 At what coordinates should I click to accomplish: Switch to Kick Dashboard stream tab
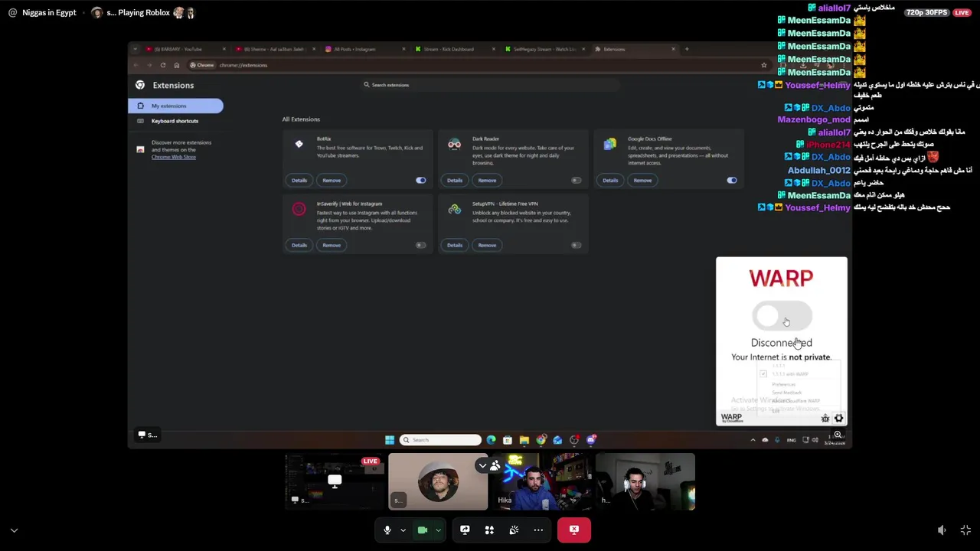[455, 49]
